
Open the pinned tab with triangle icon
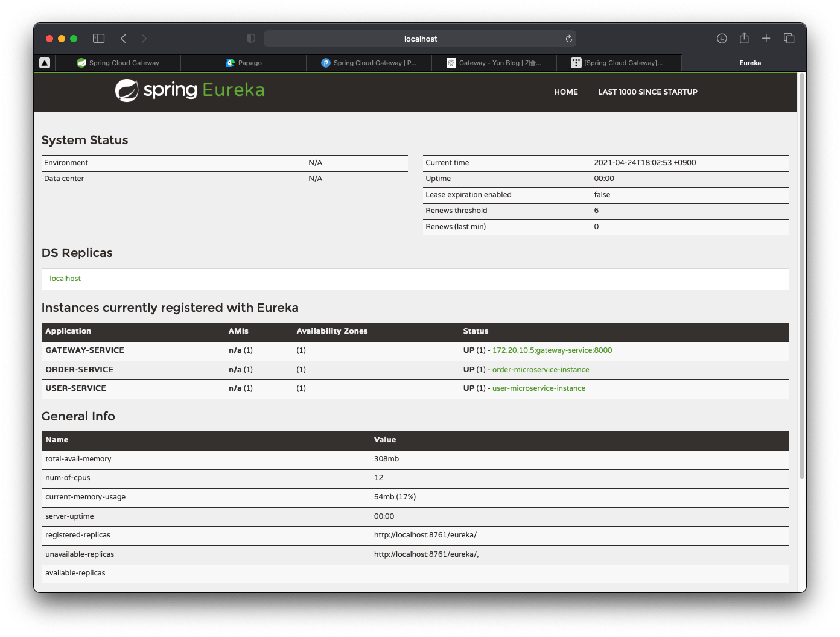point(45,63)
